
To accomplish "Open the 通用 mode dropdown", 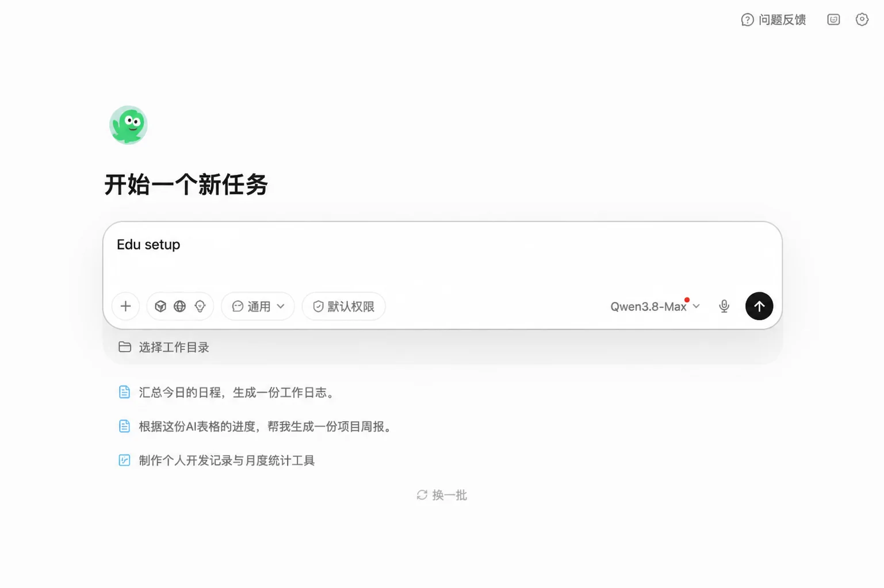I will [x=258, y=306].
